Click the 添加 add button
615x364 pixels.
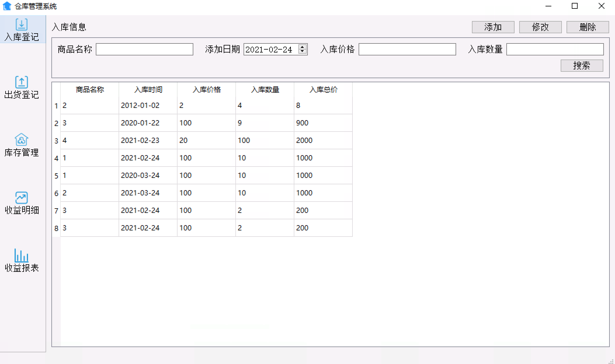pyautogui.click(x=493, y=27)
